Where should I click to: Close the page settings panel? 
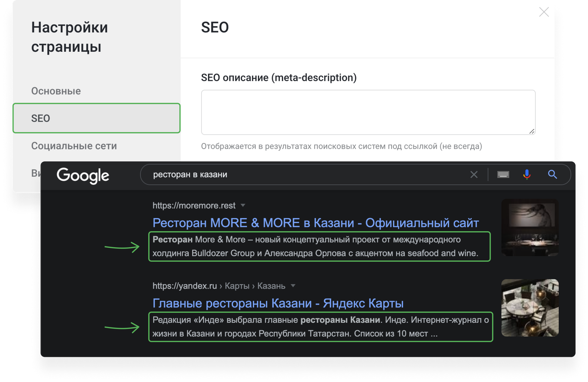[x=544, y=12]
